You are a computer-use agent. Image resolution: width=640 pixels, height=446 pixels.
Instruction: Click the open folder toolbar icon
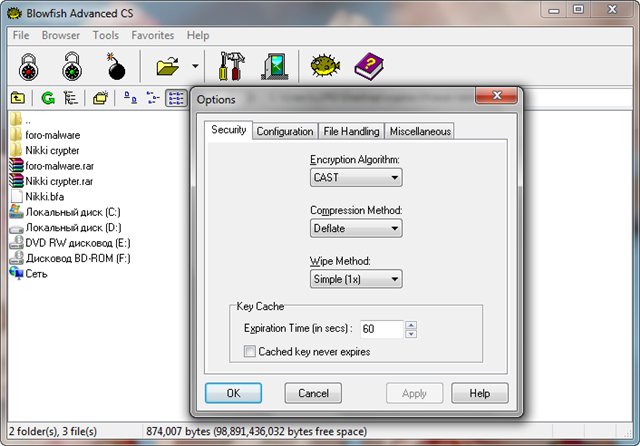point(168,66)
